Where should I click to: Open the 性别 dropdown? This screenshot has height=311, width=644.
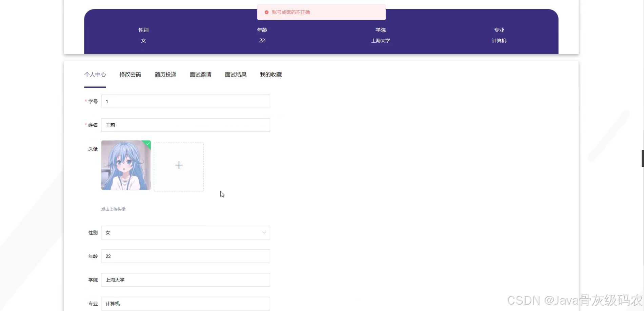pyautogui.click(x=185, y=232)
